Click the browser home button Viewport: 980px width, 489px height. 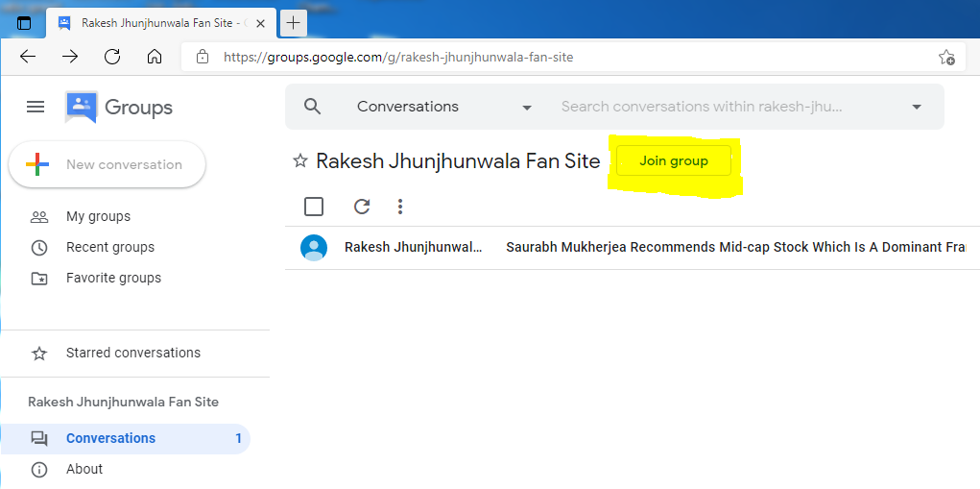click(x=155, y=57)
